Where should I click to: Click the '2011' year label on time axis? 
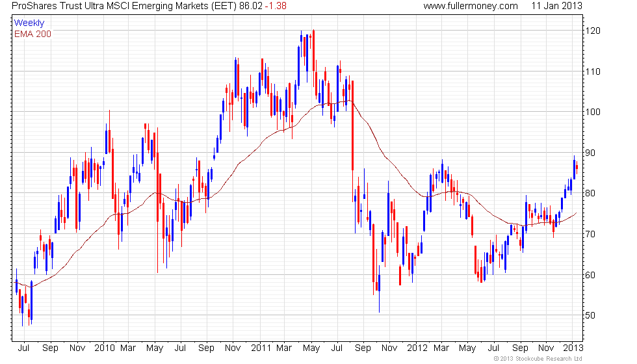point(261,348)
